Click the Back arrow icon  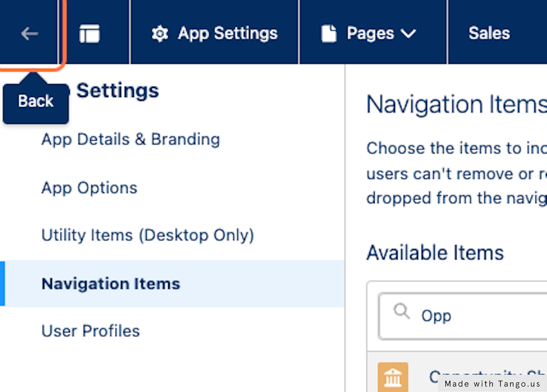coord(29,34)
